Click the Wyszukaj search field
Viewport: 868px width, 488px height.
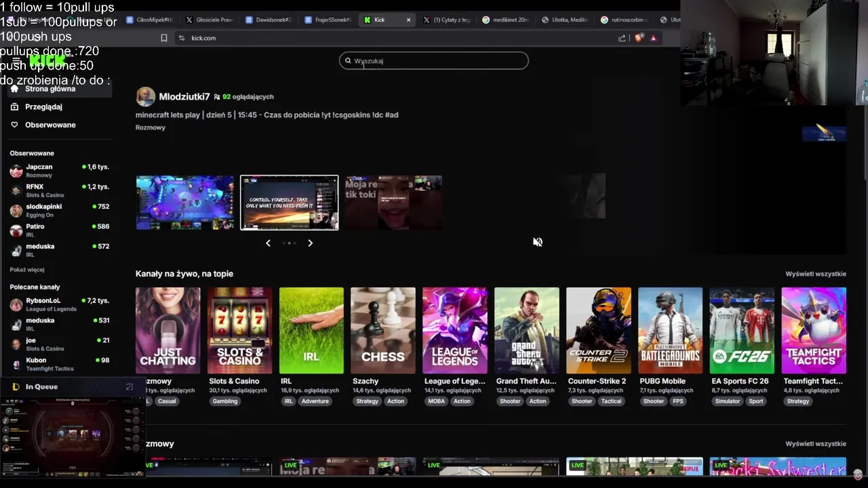click(x=434, y=61)
